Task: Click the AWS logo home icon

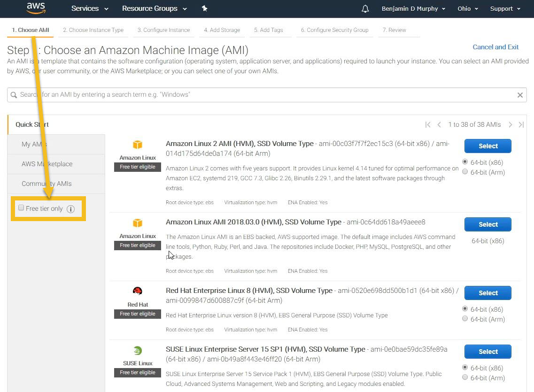Action: coord(36,8)
